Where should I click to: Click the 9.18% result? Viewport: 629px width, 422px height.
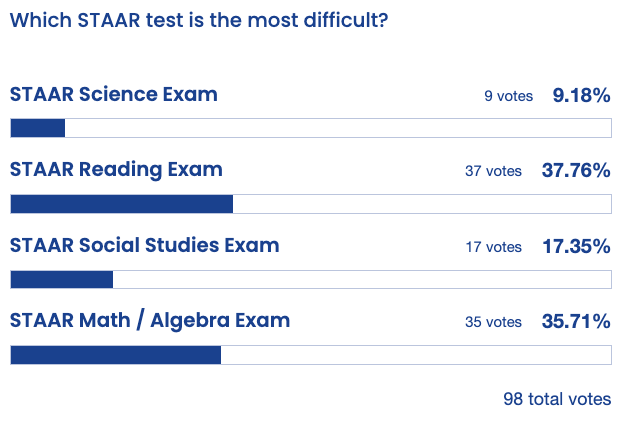581,96
